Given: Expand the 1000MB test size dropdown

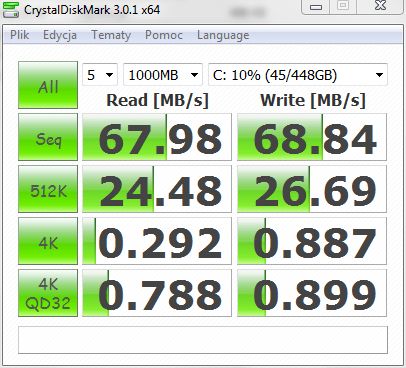Looking at the screenshot, I should click(163, 75).
